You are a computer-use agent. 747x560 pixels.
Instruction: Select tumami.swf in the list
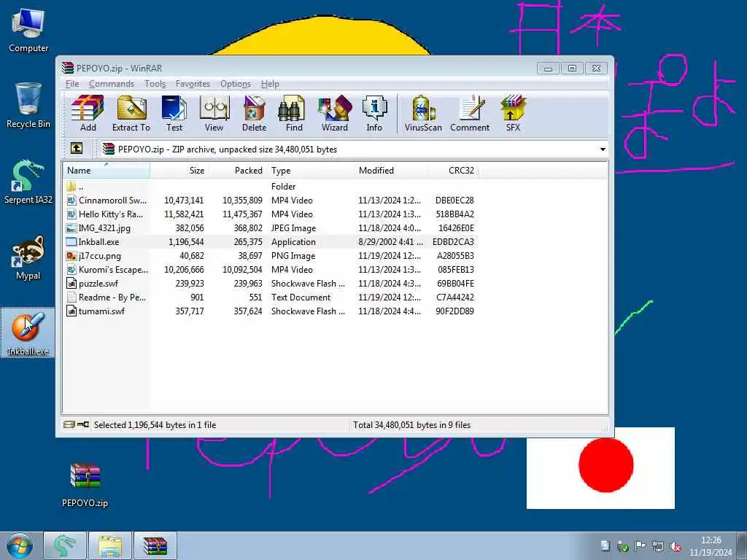(x=271, y=311)
